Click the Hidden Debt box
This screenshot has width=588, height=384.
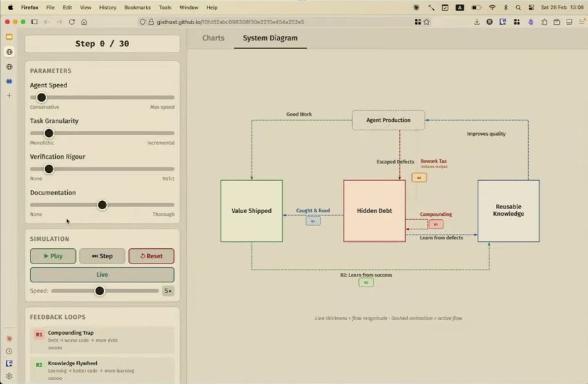(374, 211)
